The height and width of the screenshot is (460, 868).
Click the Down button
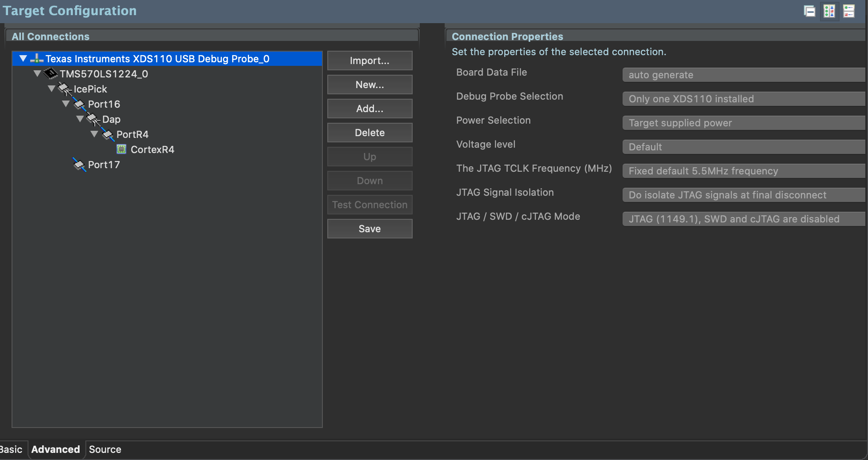pyautogui.click(x=370, y=181)
